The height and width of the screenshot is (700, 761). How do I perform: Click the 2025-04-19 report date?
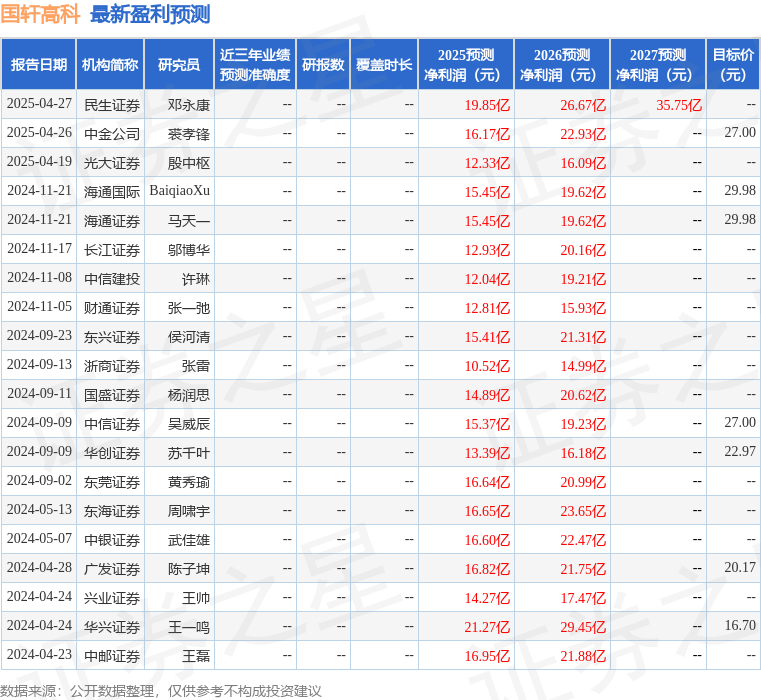[39, 162]
